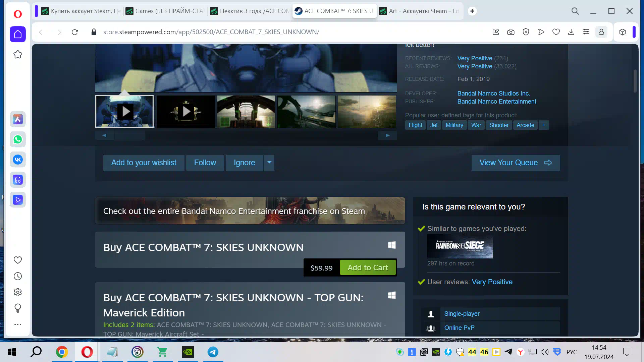
Task: Open the bookmarks star in sidebar
Action: (x=18, y=54)
